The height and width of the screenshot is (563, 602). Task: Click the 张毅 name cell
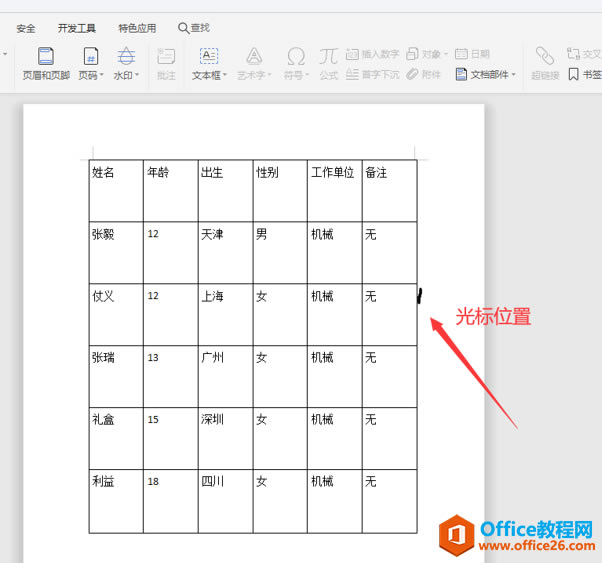[116, 253]
